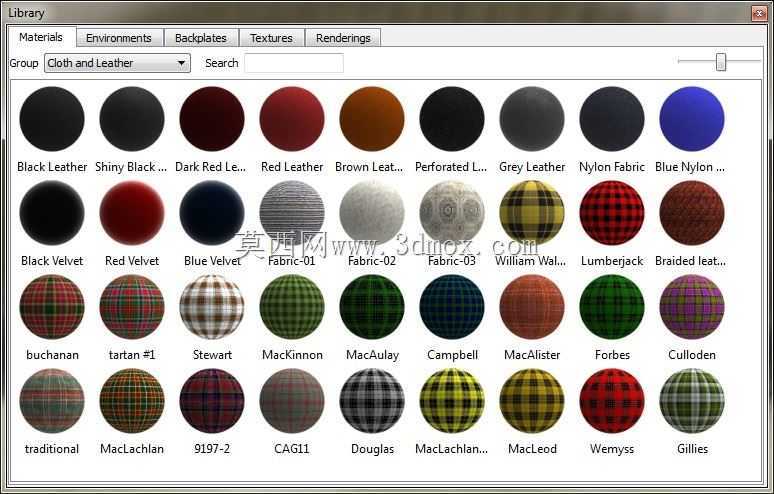Select the William Wallace tartan material
The width and height of the screenshot is (774, 494).
pyautogui.click(x=532, y=213)
